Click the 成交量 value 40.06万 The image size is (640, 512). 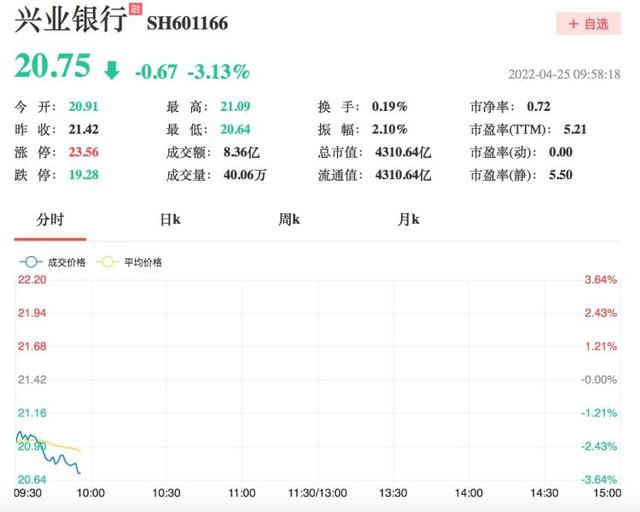click(x=245, y=175)
